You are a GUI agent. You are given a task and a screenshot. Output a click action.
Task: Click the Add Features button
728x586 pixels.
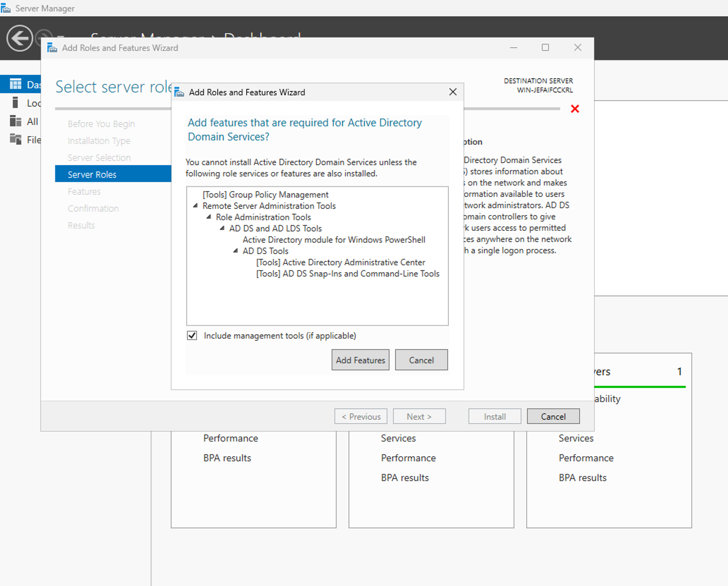point(360,360)
